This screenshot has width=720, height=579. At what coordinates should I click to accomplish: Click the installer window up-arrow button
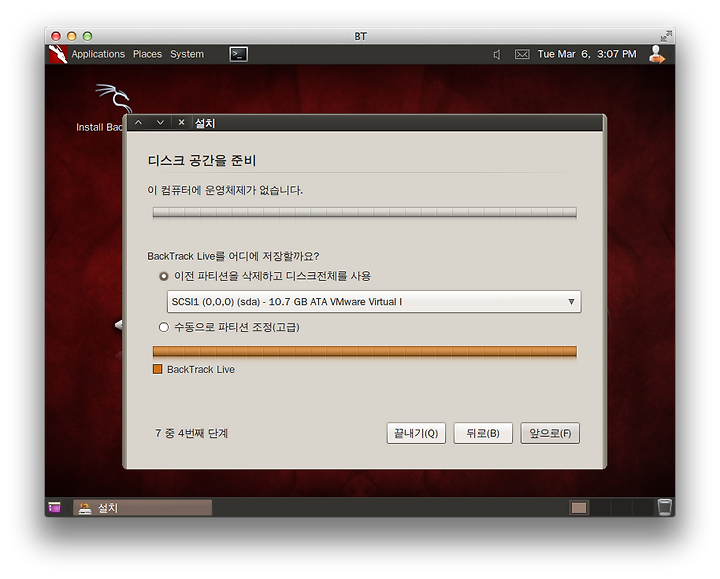[x=138, y=123]
